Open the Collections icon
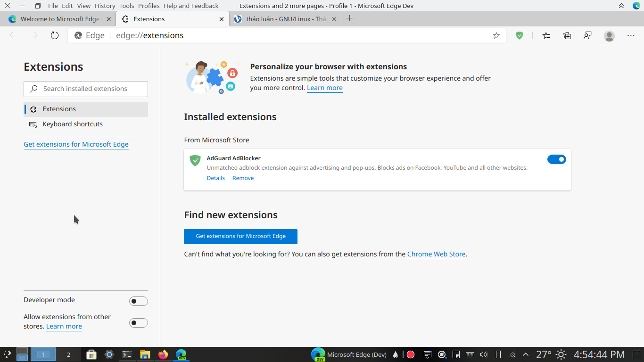Image resolution: width=644 pixels, height=362 pixels. tap(567, 35)
